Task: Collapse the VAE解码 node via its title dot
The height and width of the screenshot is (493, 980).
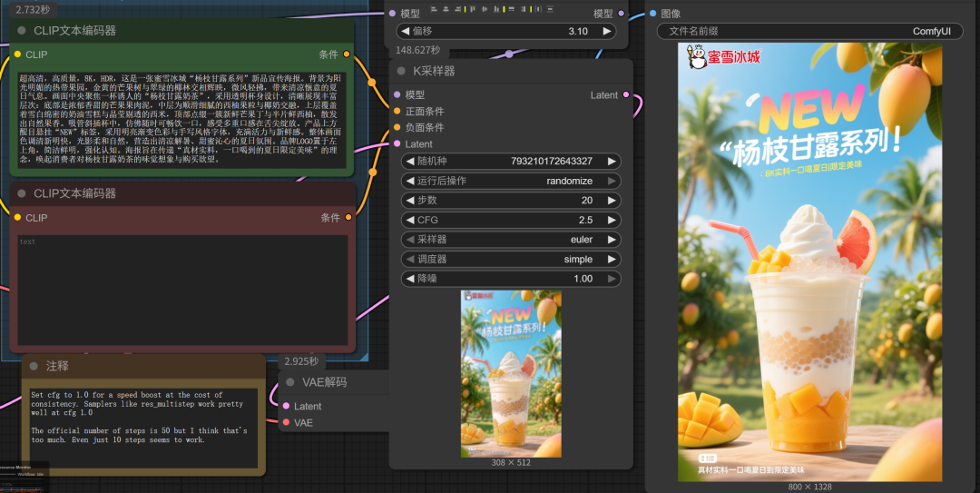Action: [290, 381]
